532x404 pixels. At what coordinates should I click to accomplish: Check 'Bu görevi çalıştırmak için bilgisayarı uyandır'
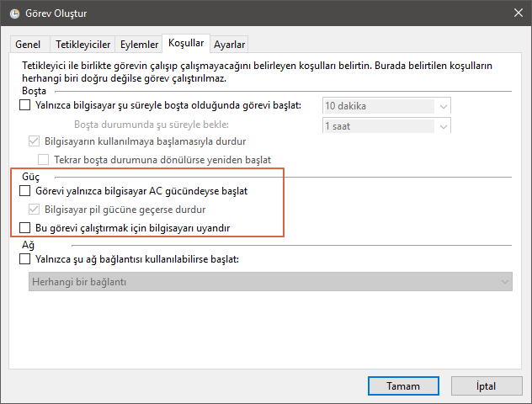[x=24, y=227]
